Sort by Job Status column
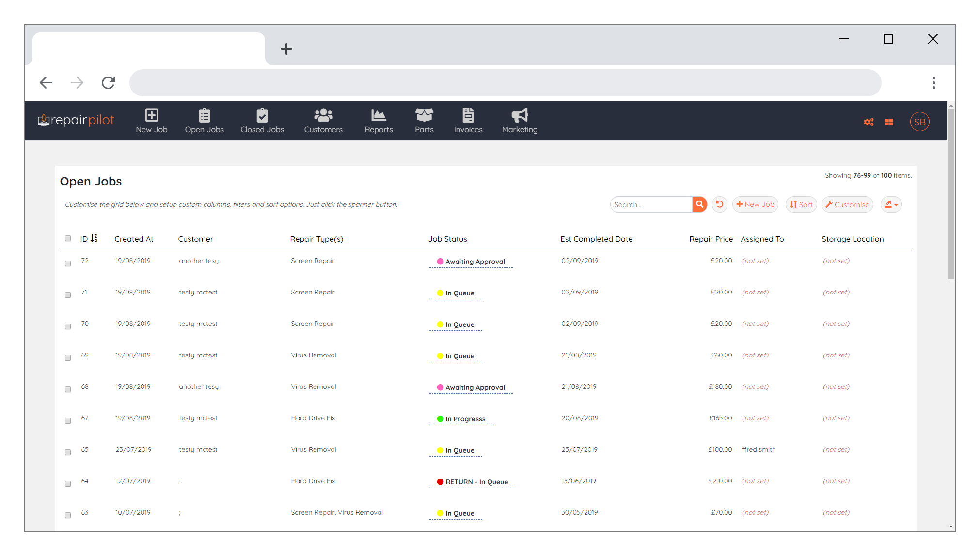Viewport: 980px width, 556px height. (447, 239)
